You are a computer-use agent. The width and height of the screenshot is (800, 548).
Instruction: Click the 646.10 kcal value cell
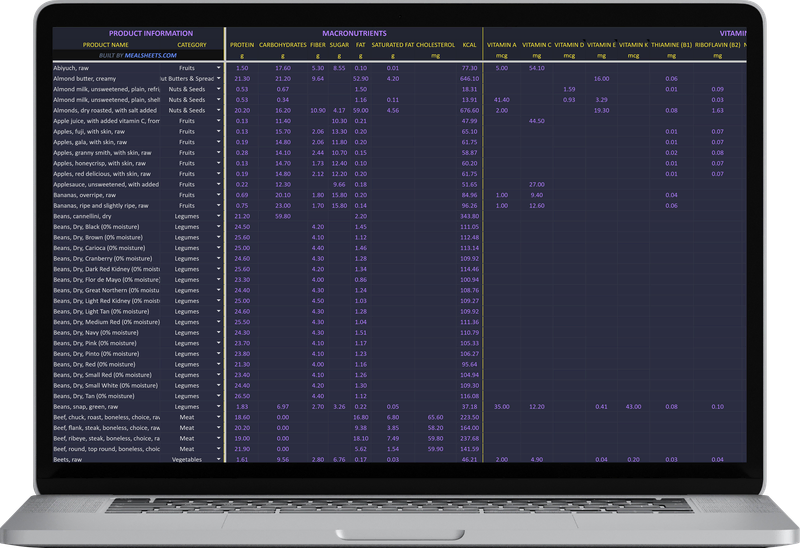[x=469, y=79]
